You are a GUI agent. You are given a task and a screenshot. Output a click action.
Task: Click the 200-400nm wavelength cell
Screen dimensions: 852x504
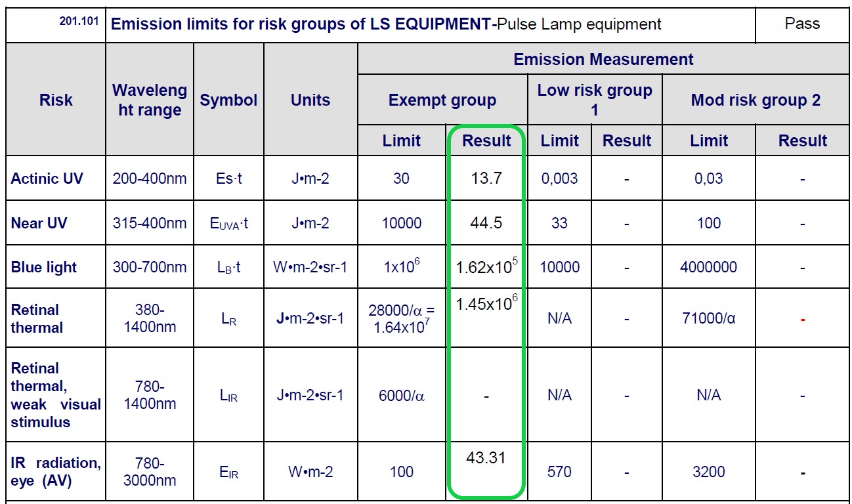(x=150, y=178)
